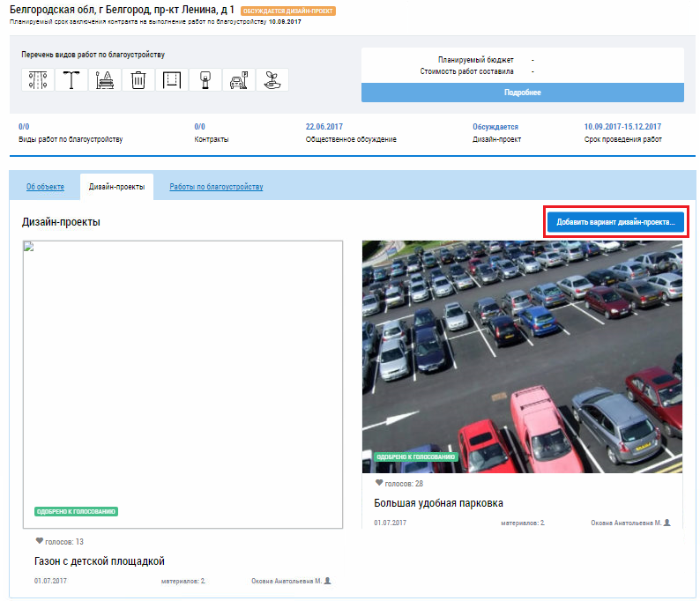Select the plant in hand greening icon
700x601 pixels.
(x=272, y=80)
